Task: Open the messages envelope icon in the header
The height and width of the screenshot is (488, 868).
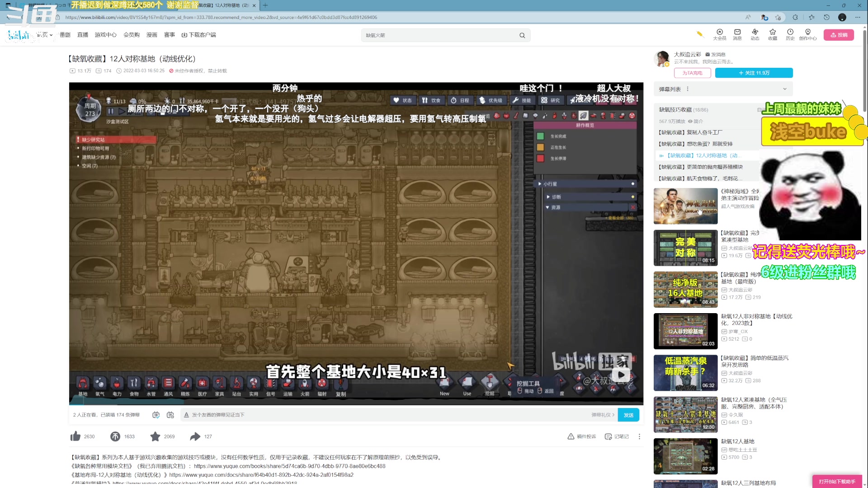Action: coord(737,32)
